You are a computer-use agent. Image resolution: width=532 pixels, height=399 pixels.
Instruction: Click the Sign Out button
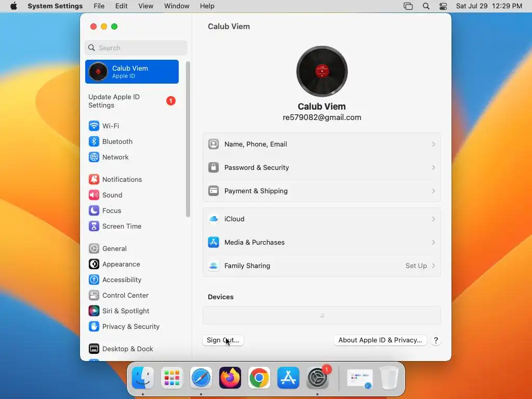pos(223,340)
